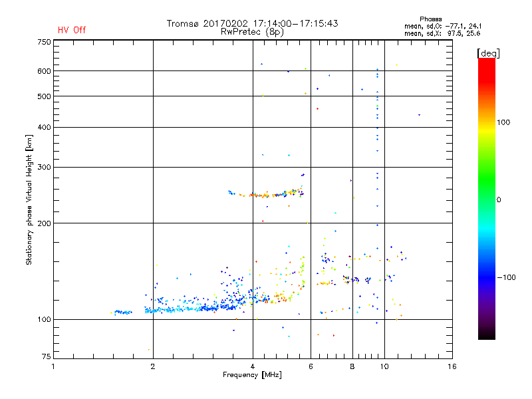Viewport: 532px width, 399px height.
Task: Click the x-axis tick label '8'
Action: (x=352, y=366)
